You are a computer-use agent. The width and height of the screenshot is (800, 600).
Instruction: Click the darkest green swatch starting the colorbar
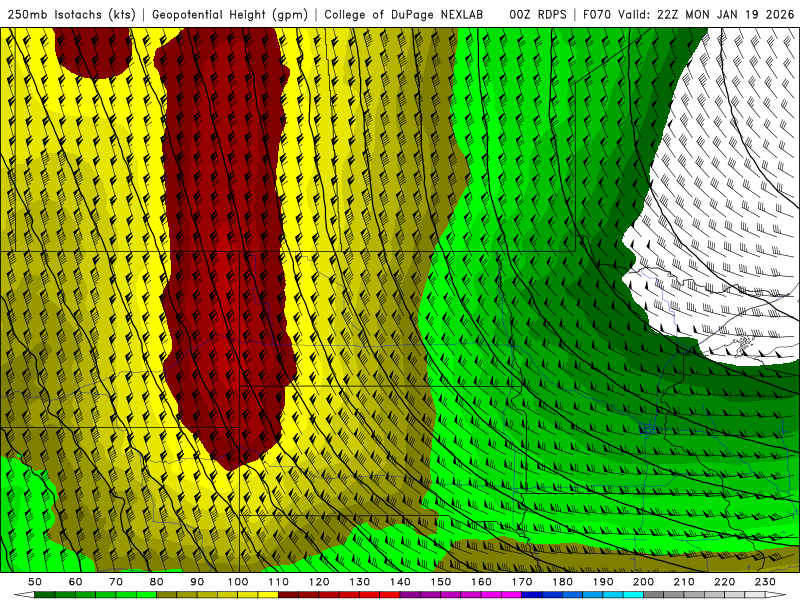point(45,595)
